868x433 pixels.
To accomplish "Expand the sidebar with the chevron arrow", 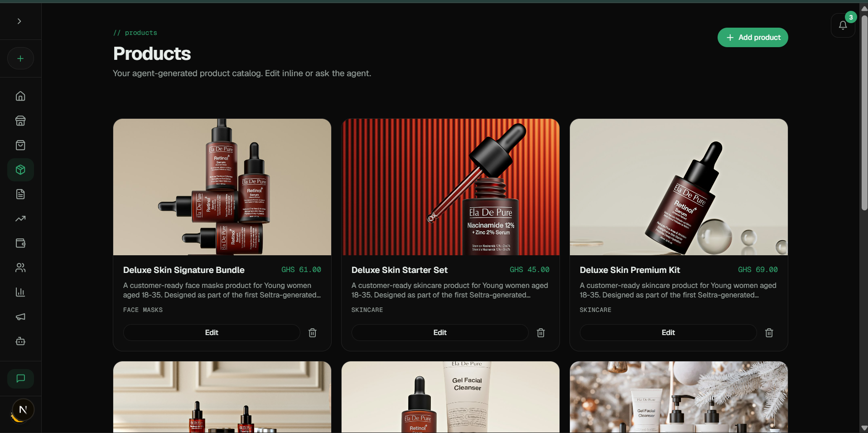I will pos(19,21).
